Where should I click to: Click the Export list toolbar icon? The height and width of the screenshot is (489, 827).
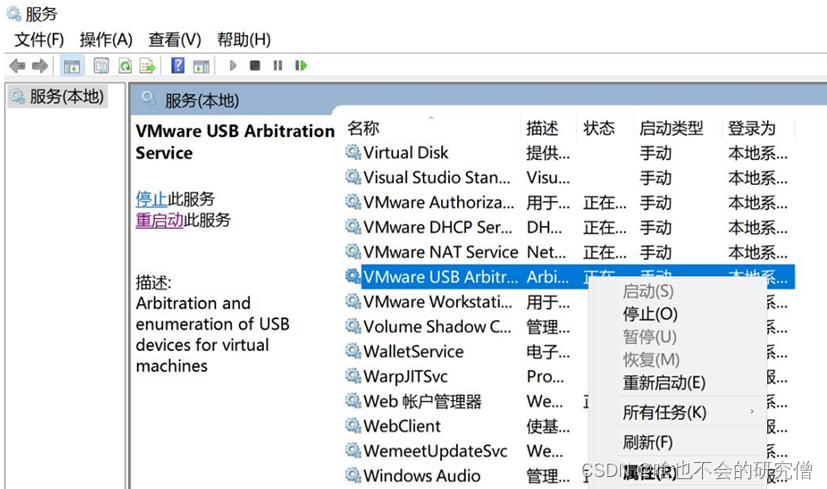coord(148,66)
